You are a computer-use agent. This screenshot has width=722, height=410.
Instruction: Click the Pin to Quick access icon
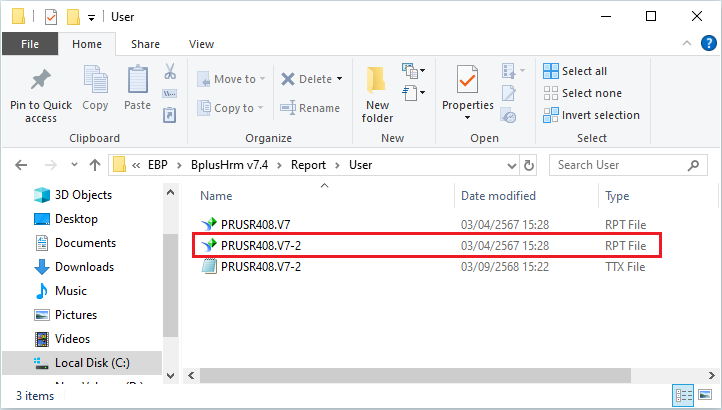pos(41,82)
